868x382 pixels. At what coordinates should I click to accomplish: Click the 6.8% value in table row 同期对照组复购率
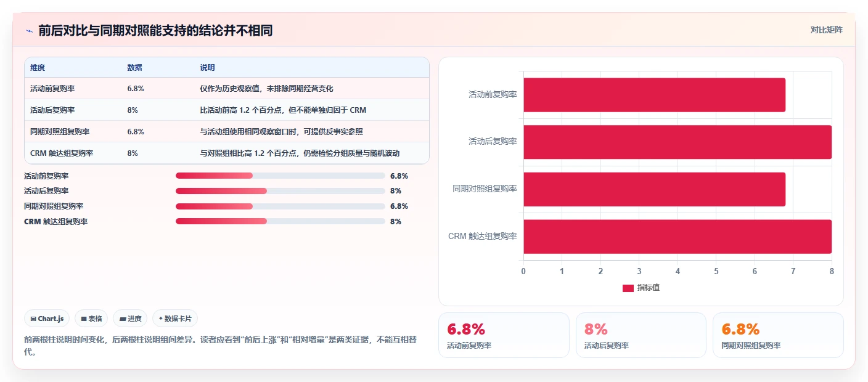[136, 132]
